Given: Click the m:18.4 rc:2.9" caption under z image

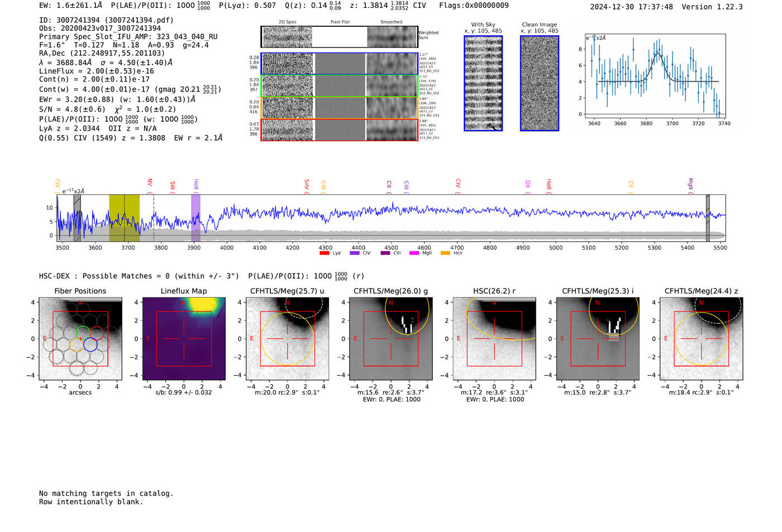Looking at the screenshot, I should [701, 392].
